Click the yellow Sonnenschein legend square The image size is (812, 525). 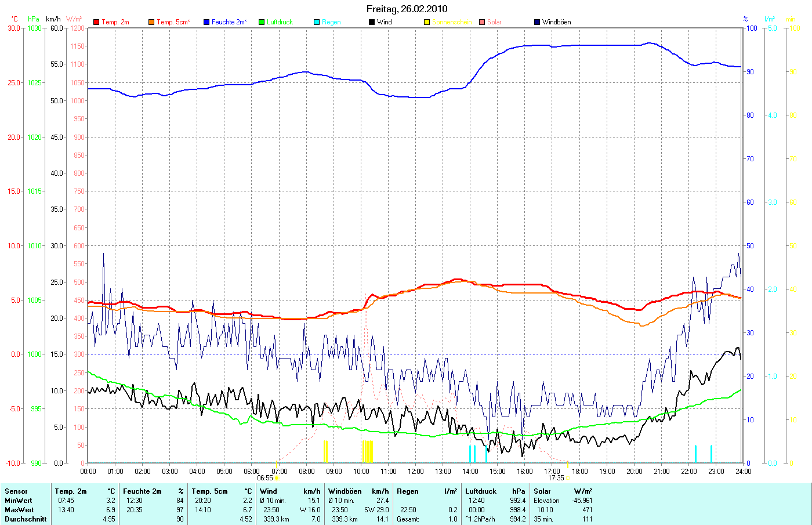(x=427, y=22)
